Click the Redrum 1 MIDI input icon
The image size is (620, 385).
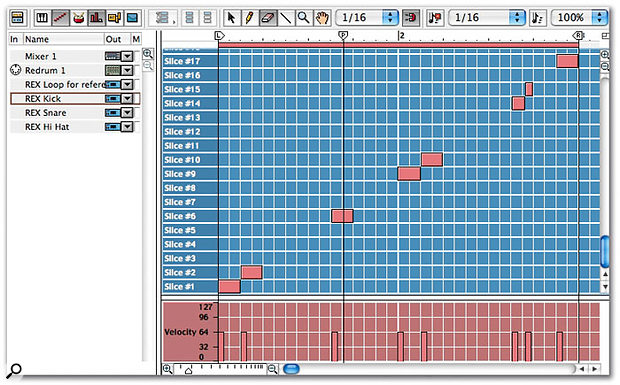point(15,70)
